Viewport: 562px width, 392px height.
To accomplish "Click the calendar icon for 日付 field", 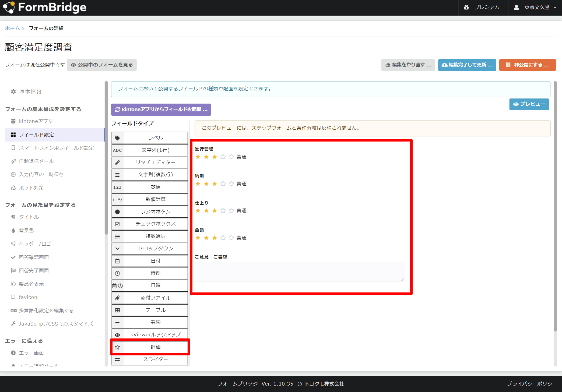I will coord(117,261).
